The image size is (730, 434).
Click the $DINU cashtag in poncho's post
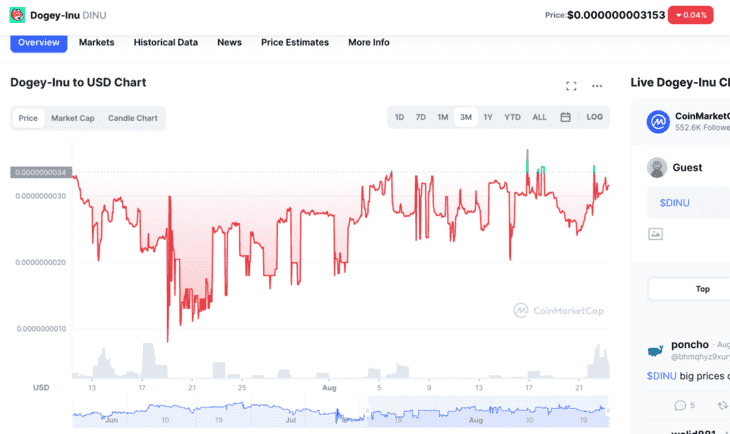pyautogui.click(x=661, y=376)
